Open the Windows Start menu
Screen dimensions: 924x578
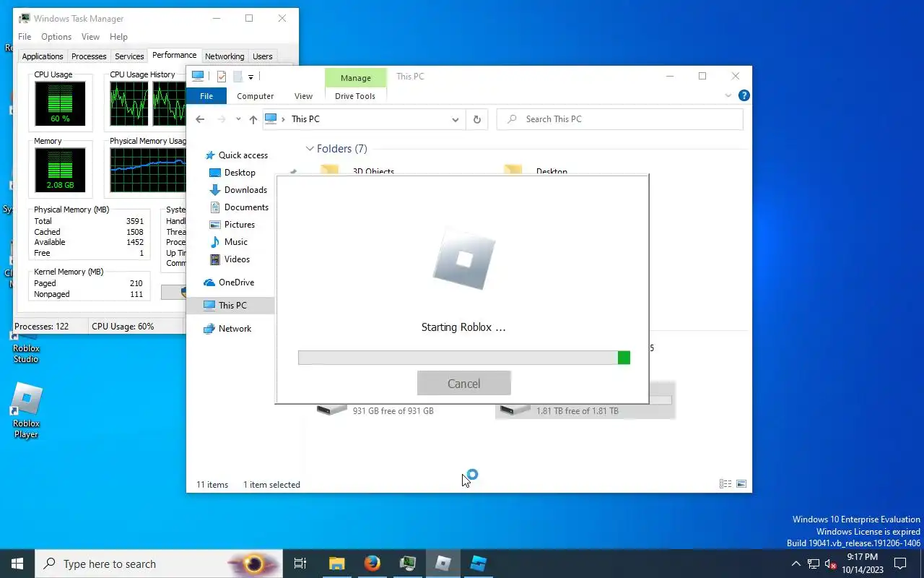coord(17,564)
